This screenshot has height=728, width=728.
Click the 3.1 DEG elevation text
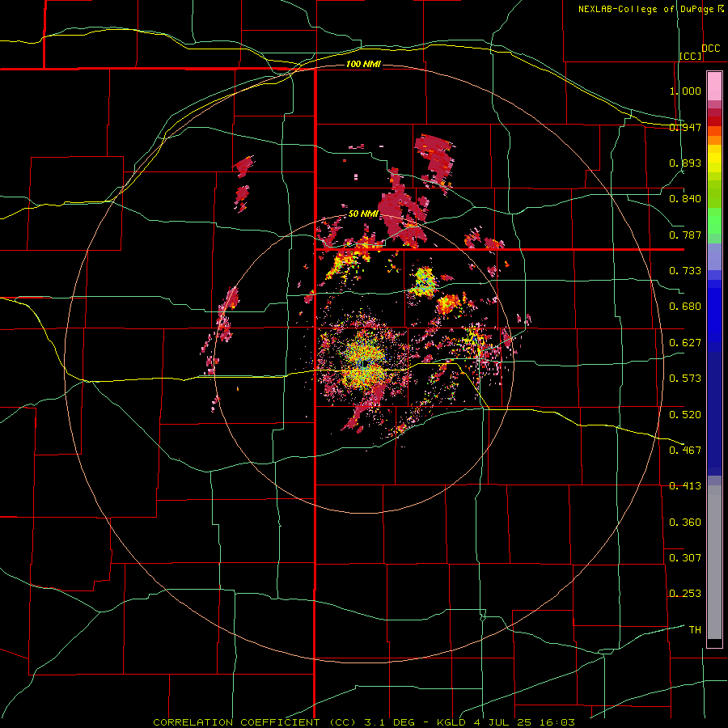(389, 722)
